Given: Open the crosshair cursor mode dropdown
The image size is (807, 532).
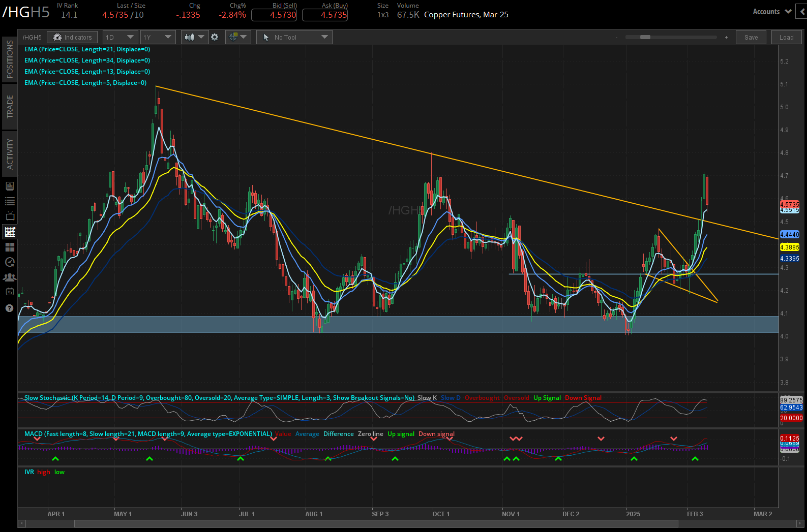Looking at the screenshot, I should 238,37.
